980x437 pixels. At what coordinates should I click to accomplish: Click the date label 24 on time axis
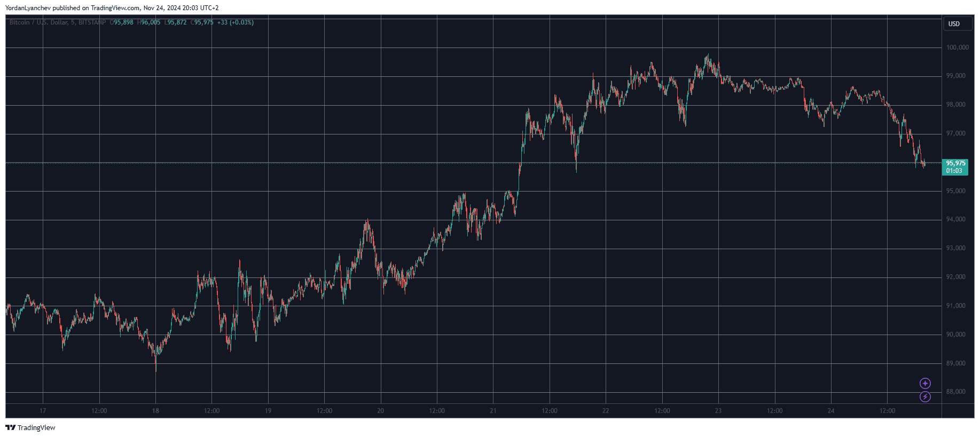click(x=831, y=411)
